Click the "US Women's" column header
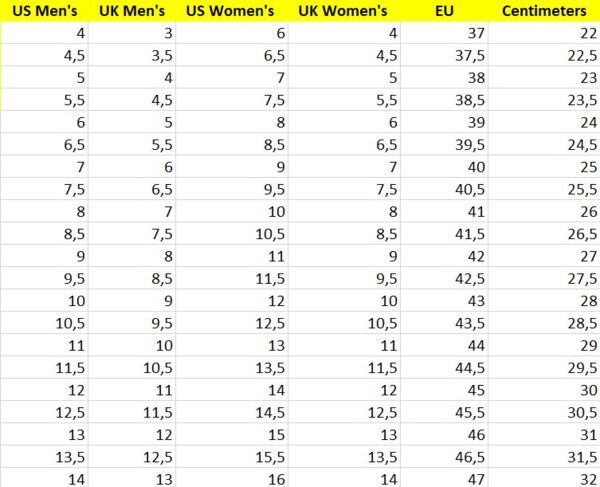Viewport: 600px width, 487px height. click(233, 11)
